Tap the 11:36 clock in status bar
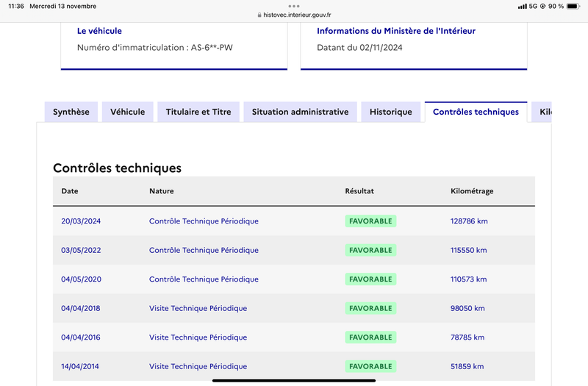The height and width of the screenshot is (386, 588). click(x=16, y=7)
